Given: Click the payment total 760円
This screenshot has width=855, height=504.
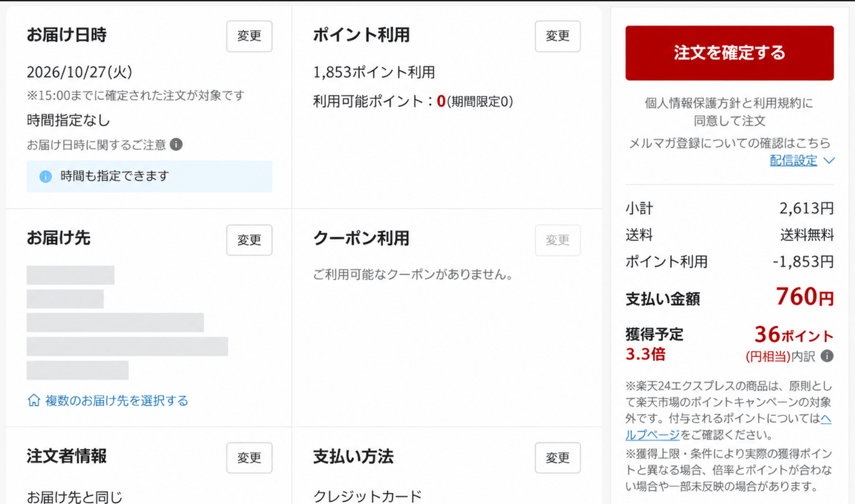Looking at the screenshot, I should pyautogui.click(x=805, y=297).
